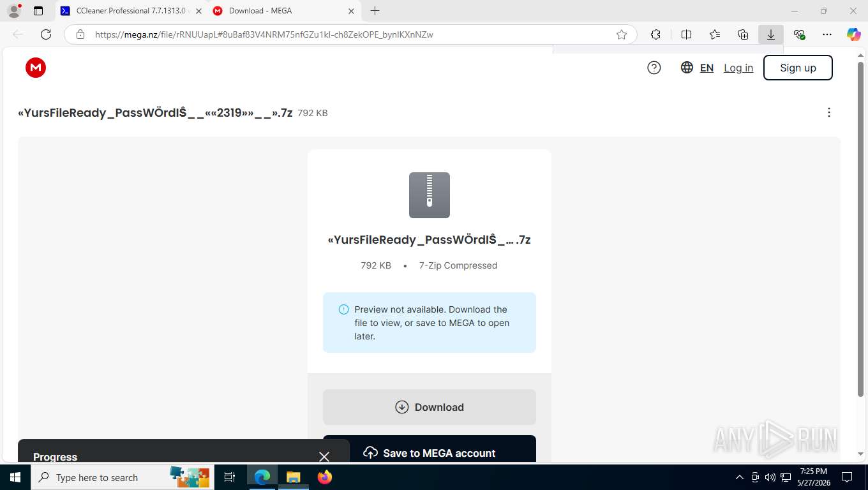868x490 pixels.
Task: Open MEGA help center question icon
Action: (654, 68)
